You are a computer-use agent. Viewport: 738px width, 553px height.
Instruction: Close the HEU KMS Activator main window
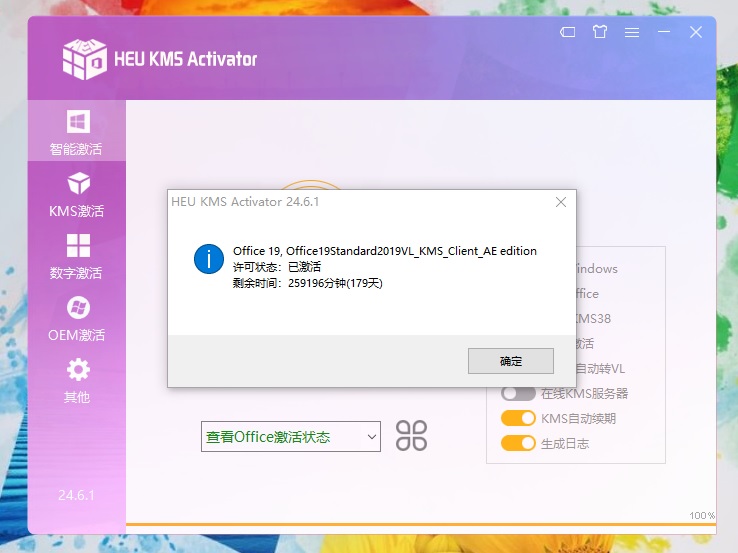tap(696, 32)
